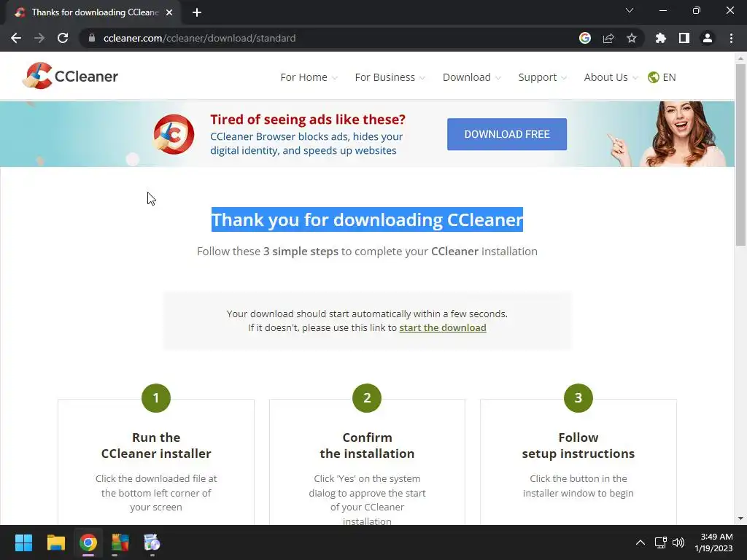
Task: Open a new tab with the plus button
Action: coord(197,12)
